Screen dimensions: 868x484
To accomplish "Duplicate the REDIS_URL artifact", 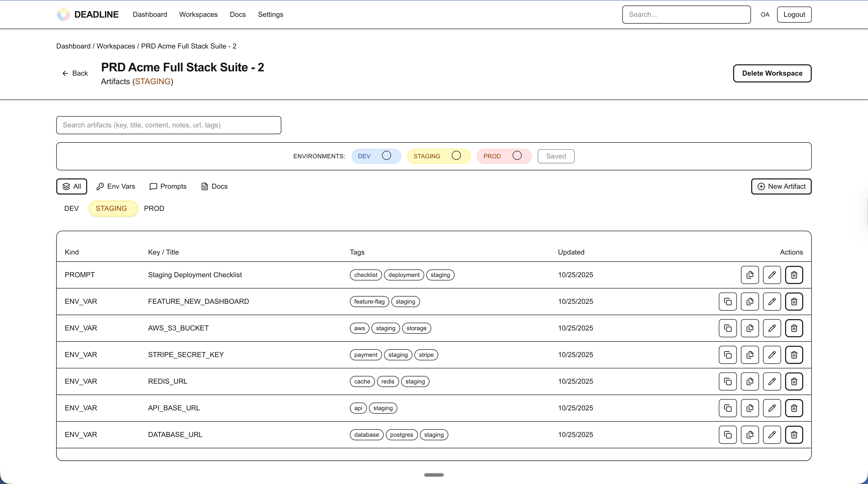I will tap(728, 381).
